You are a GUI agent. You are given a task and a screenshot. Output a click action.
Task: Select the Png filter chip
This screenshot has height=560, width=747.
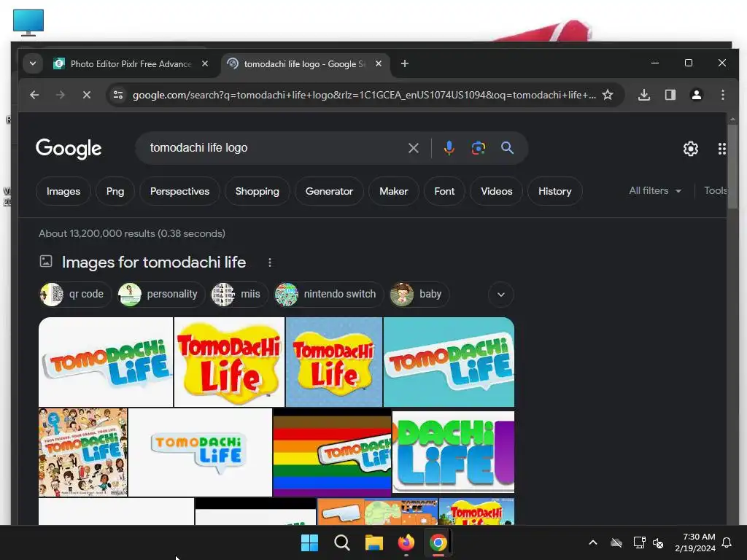[115, 191]
